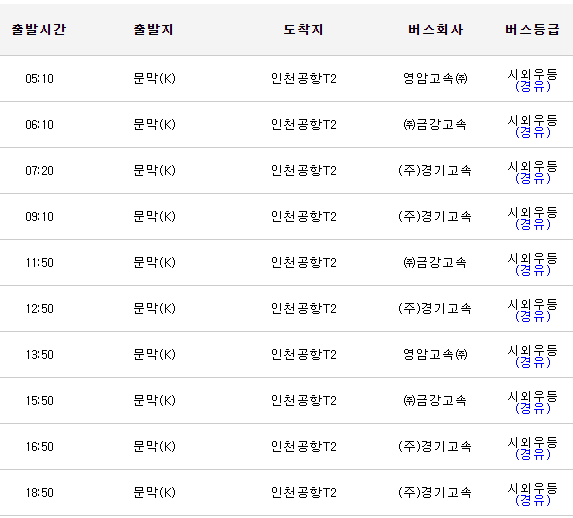The width and height of the screenshot is (573, 518).
Task: Open the 경유 link in the 05:10 row
Action: point(532,87)
